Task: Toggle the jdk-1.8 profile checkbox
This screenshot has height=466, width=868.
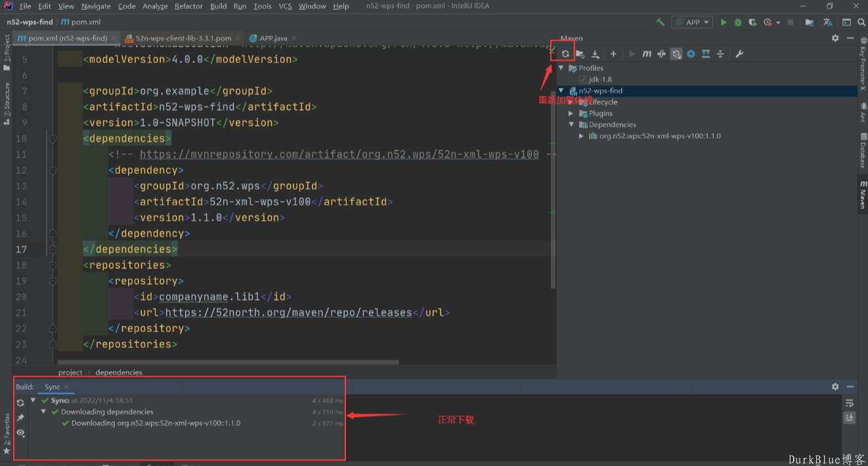Action: (x=582, y=79)
